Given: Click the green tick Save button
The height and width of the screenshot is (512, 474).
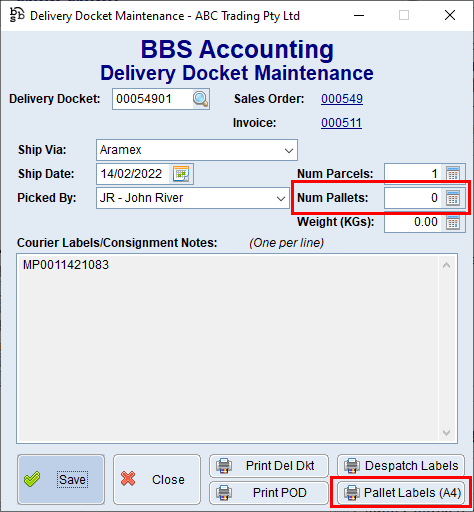Looking at the screenshot, I should point(61,479).
